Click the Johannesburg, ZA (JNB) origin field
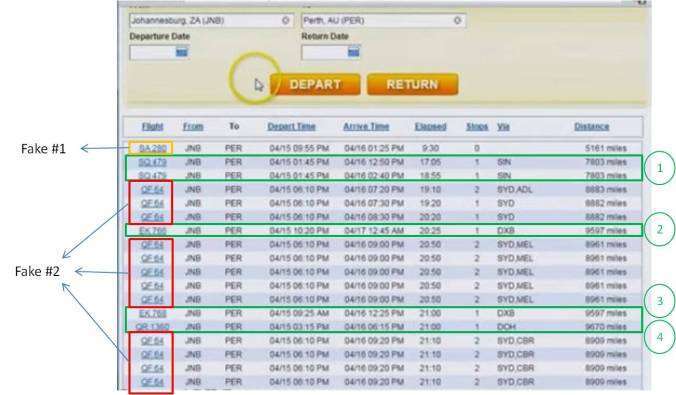 point(211,20)
